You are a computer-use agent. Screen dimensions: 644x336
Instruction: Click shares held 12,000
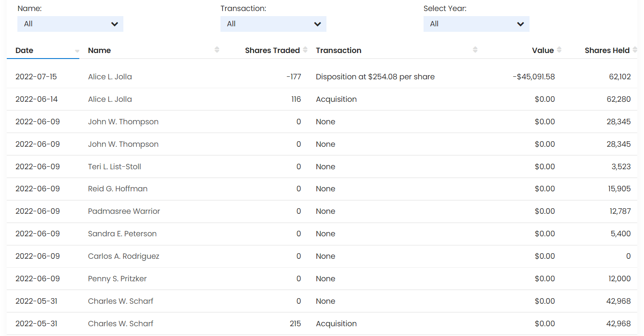(x=619, y=279)
